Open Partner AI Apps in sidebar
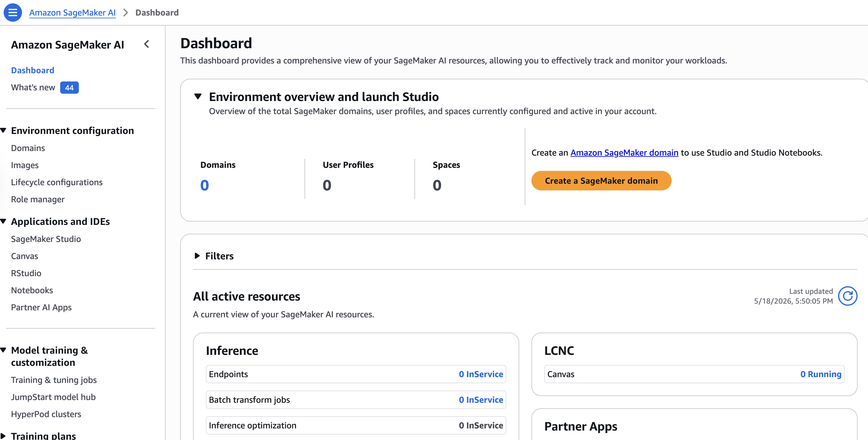The width and height of the screenshot is (868, 440). coord(42,307)
